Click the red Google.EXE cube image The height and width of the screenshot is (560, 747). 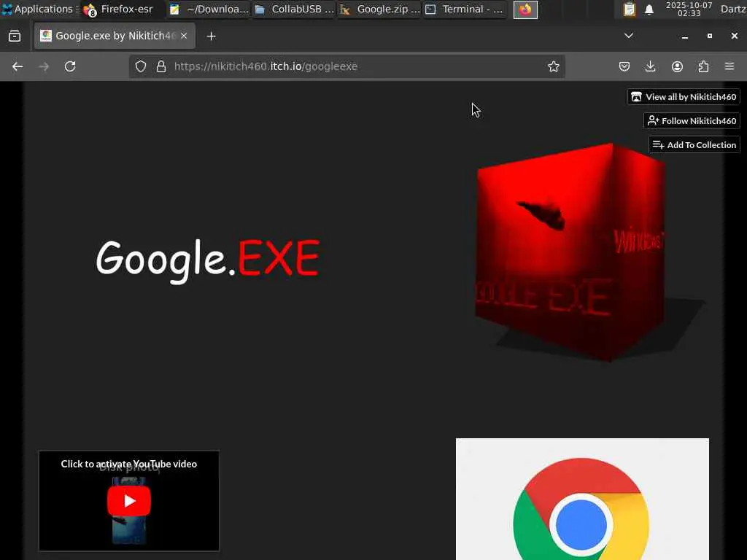point(570,252)
